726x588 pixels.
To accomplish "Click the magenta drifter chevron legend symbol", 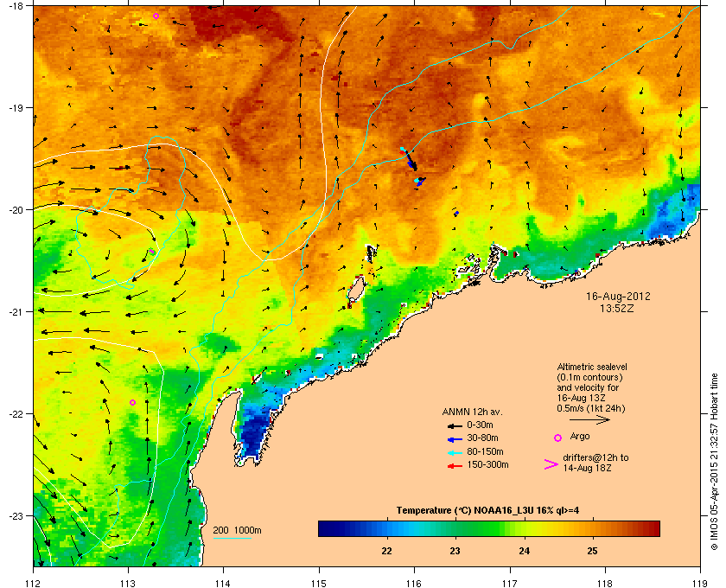I will (551, 464).
